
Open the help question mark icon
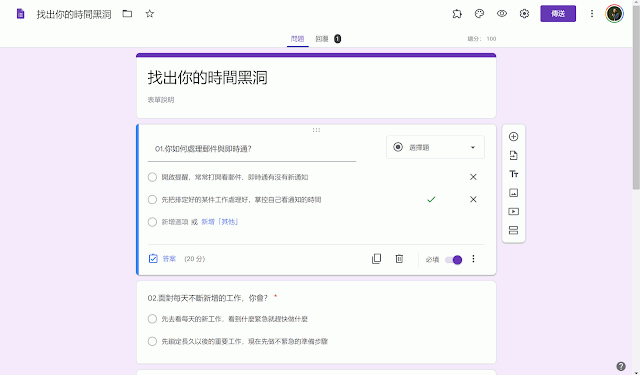click(x=621, y=366)
